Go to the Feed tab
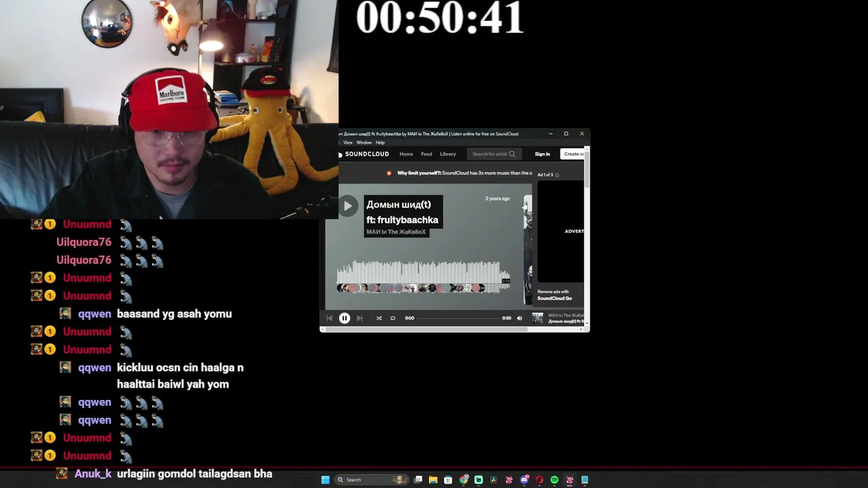This screenshot has width=868, height=488. [427, 154]
